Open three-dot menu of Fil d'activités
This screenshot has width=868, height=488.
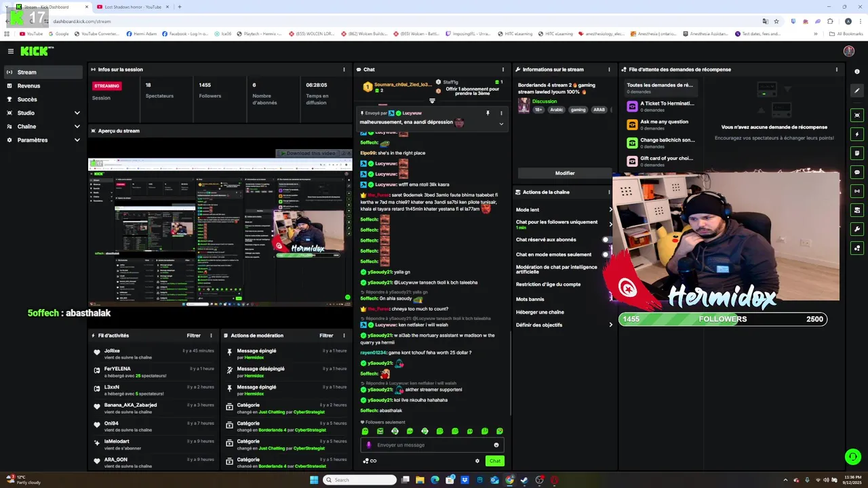[x=211, y=335]
